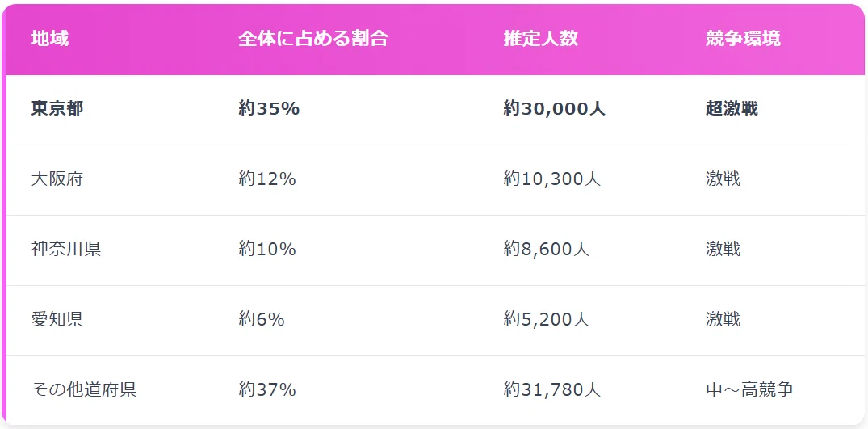Click the 約12% value
Image resolution: width=868 pixels, height=429 pixels.
tap(267, 179)
